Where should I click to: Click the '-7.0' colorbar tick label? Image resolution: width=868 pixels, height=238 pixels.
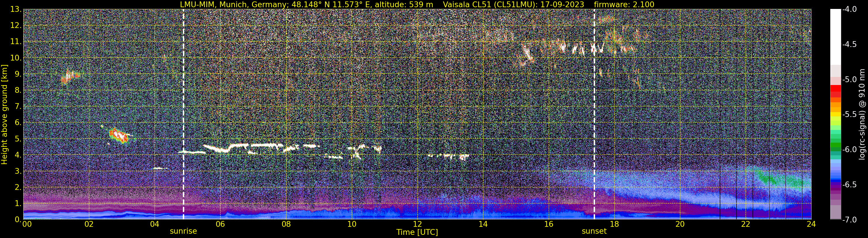849,220
